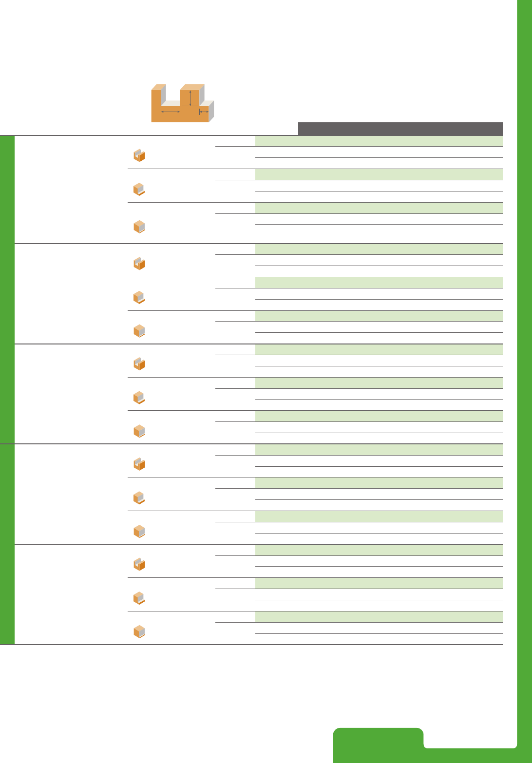Click the large orange workpiece diagram above the table
This screenshot has height=763, width=532.
click(x=182, y=103)
